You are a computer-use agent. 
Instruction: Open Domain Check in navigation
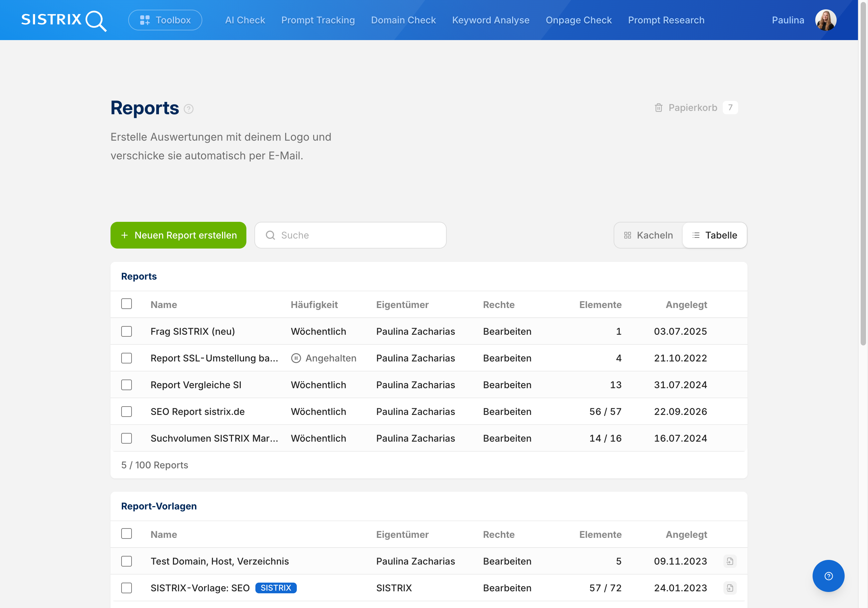[403, 20]
